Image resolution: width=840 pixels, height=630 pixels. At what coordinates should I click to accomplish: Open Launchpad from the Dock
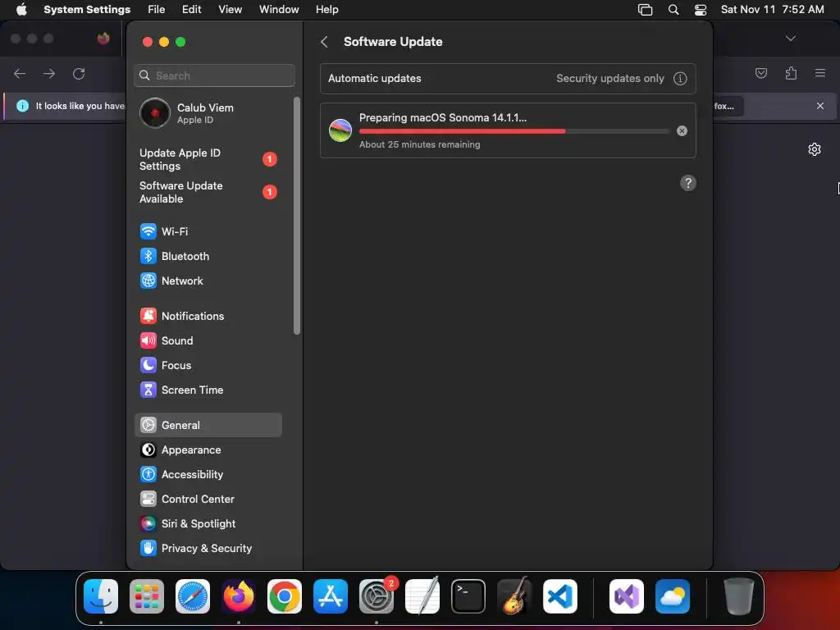(x=147, y=596)
